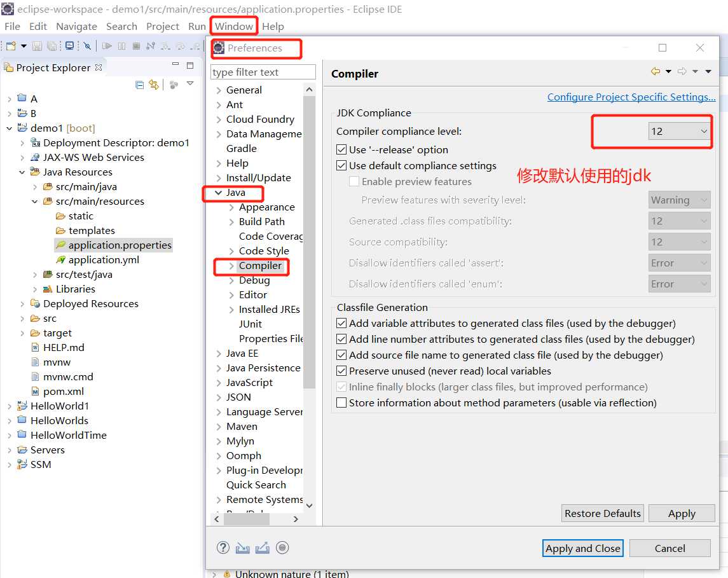Open Source compatibility dropdown

[x=679, y=242]
